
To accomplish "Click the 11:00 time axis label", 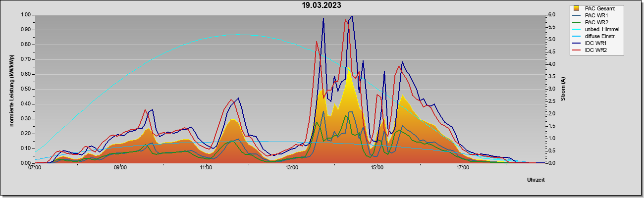I will 206,168.
